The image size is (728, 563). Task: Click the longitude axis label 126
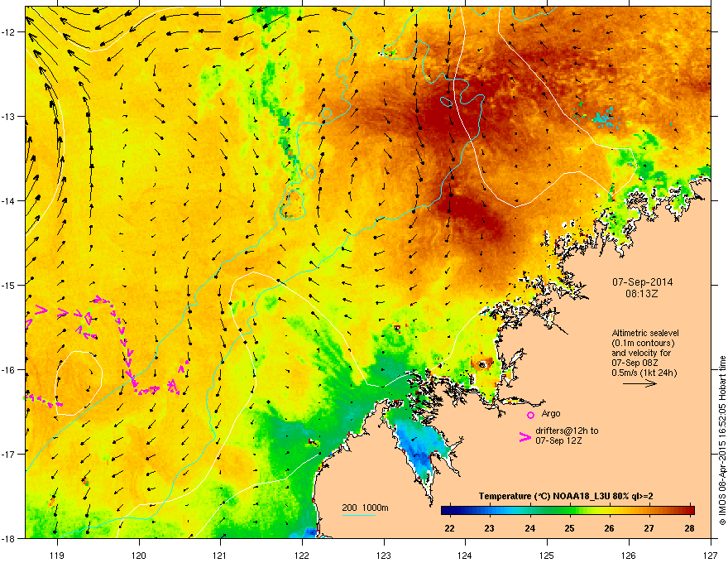(x=629, y=555)
